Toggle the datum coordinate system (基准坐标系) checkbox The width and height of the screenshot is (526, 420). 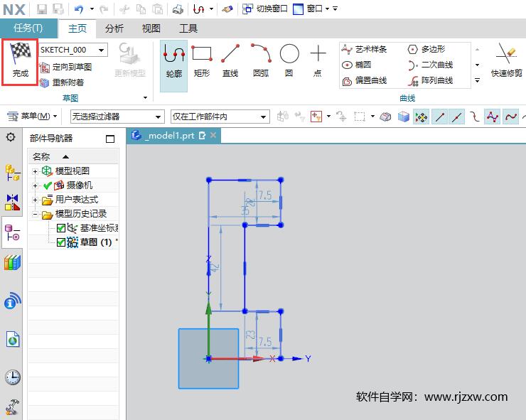pyautogui.click(x=60, y=228)
